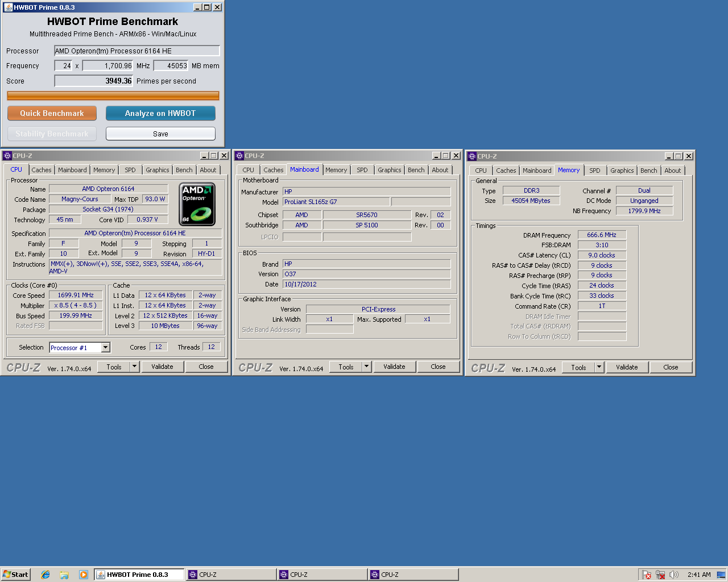Click DRAM Frequency value 666.6 MHz
Image resolution: width=728 pixels, height=582 pixels.
(602, 235)
